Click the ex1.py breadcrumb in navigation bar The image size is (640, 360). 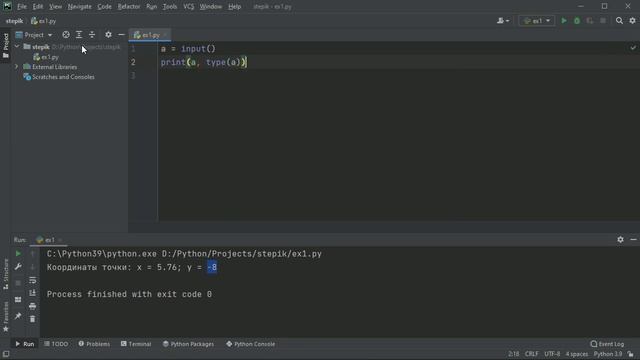pos(44,21)
